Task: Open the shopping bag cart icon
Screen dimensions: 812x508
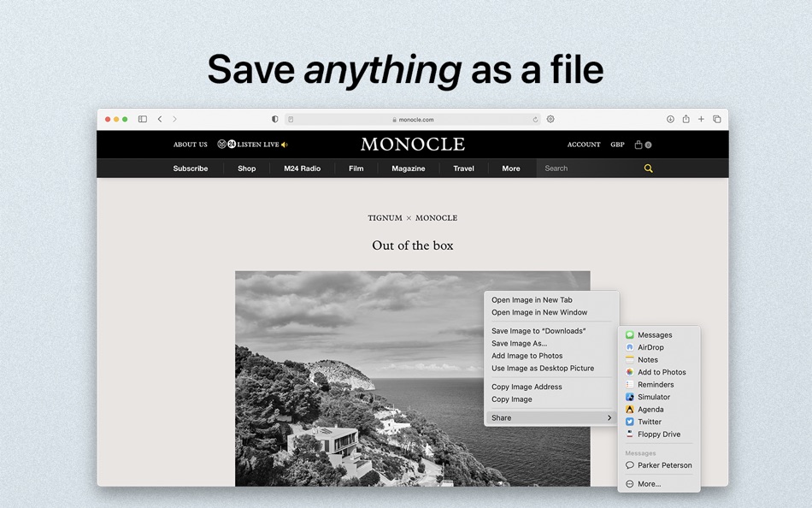Action: [x=638, y=145]
